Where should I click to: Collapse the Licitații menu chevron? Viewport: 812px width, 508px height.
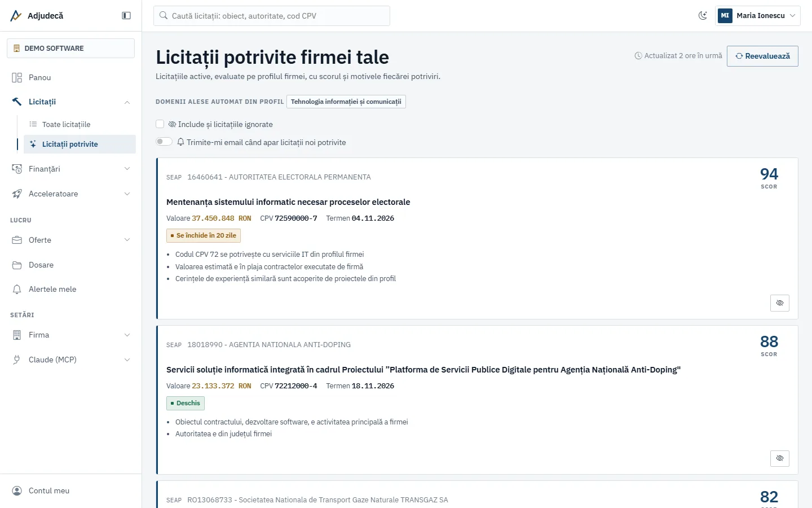(127, 102)
